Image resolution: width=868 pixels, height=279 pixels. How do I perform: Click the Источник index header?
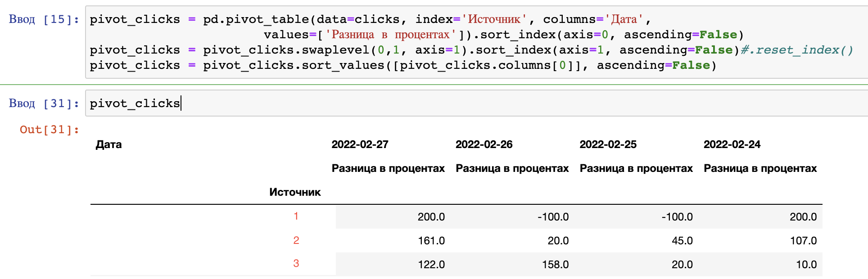[295, 192]
